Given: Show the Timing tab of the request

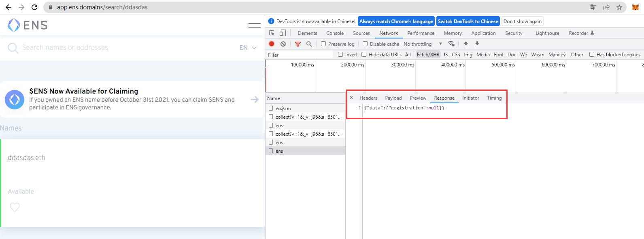Looking at the screenshot, I should point(494,98).
